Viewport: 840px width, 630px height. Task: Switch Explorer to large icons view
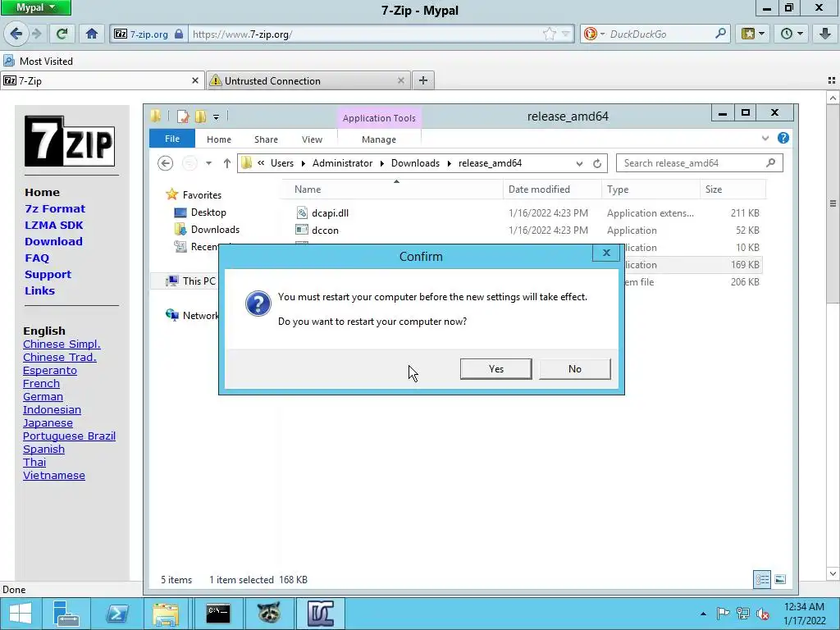[781, 579]
